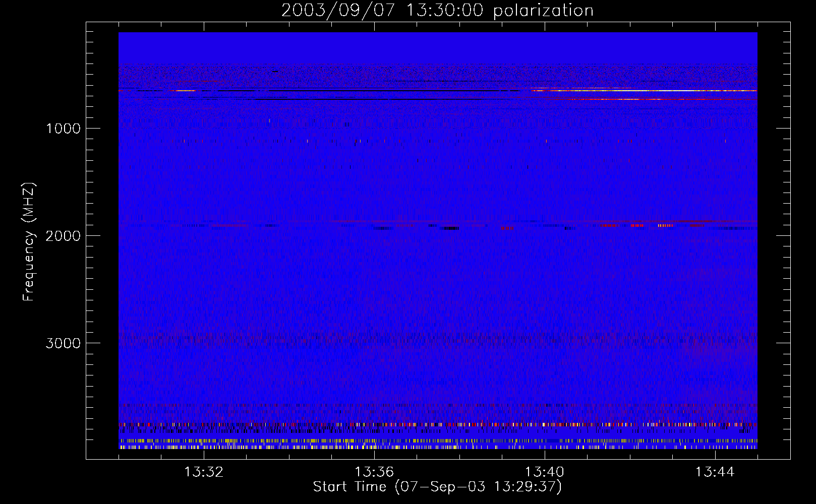Click the "Start Time (07-Sep-03 13:29:37)" label
Screen dimensions: 816x504
coord(437,487)
